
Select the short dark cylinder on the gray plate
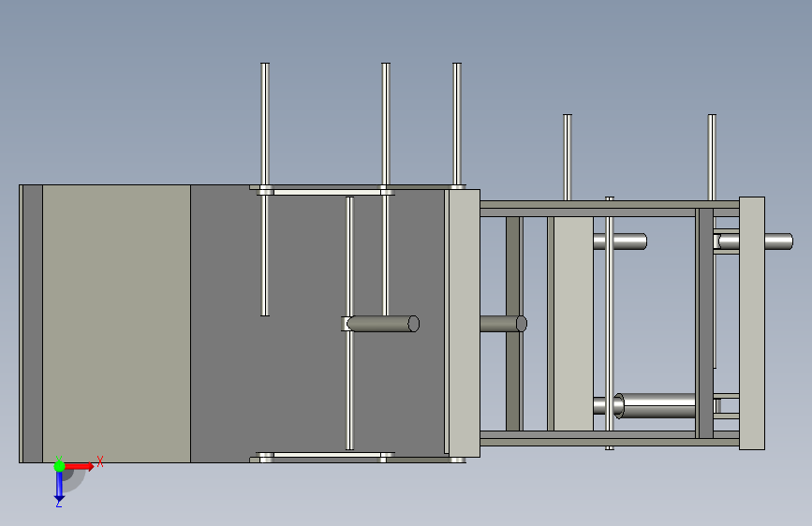pyautogui.click(x=383, y=324)
